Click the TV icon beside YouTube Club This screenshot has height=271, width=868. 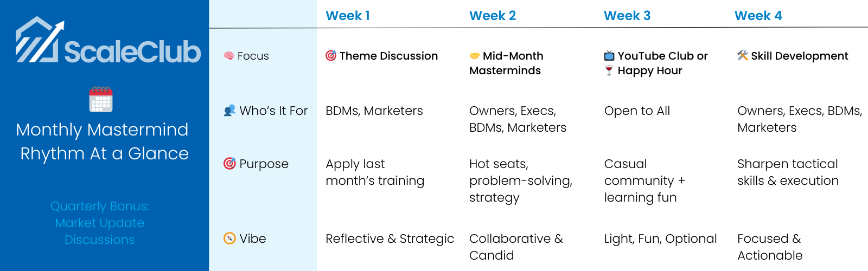[x=609, y=56]
